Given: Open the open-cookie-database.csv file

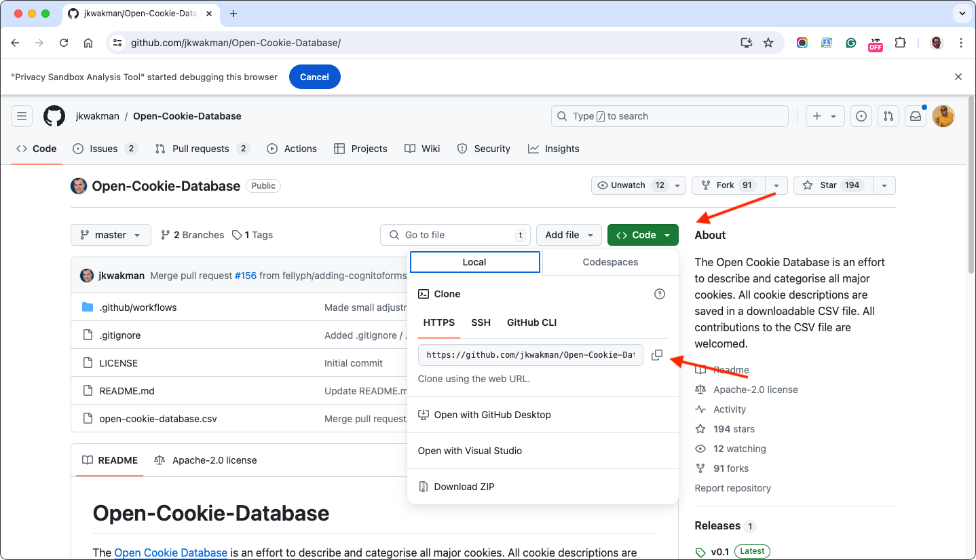Looking at the screenshot, I should [158, 419].
